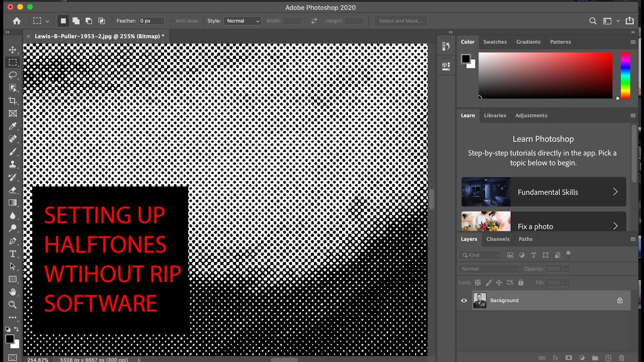Open the Color panel options menu
The height and width of the screenshot is (362, 644).
633,42
